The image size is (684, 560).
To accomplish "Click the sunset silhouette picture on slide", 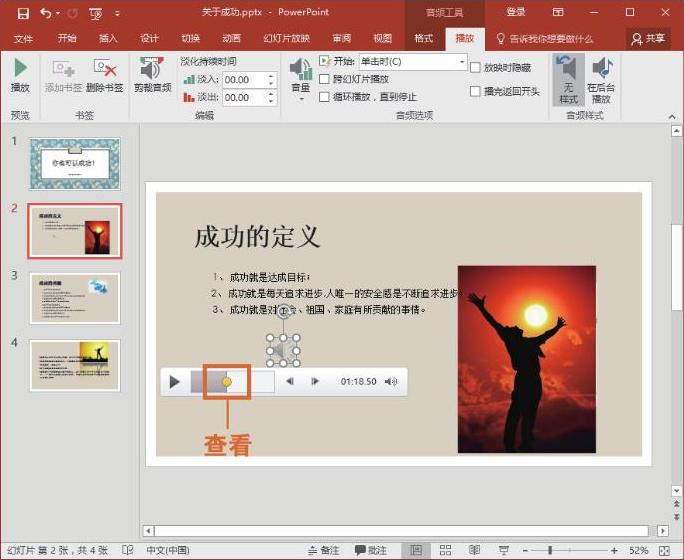I will [527, 359].
